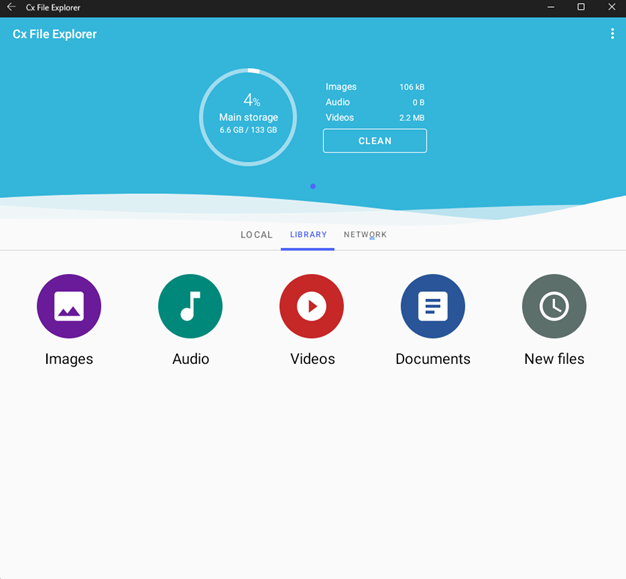Screen dimensions: 626x579
Task: Click the back arrow in title bar
Action: click(11, 7)
